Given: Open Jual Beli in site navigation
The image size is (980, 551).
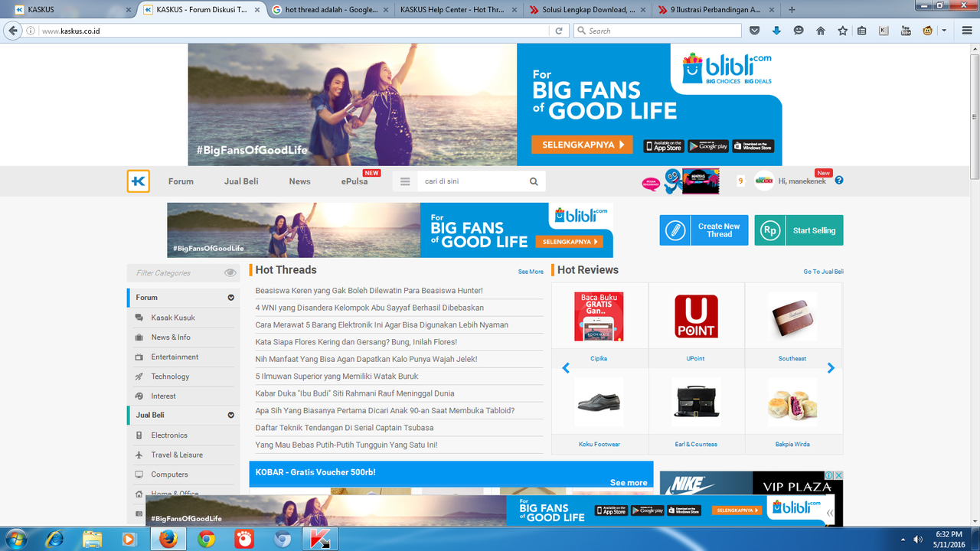Looking at the screenshot, I should pos(241,181).
